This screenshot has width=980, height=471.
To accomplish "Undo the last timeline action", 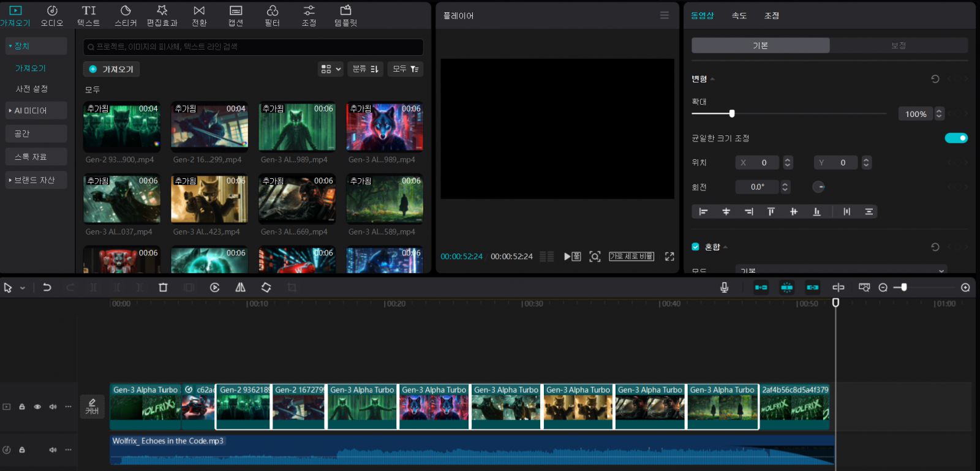I will point(47,287).
